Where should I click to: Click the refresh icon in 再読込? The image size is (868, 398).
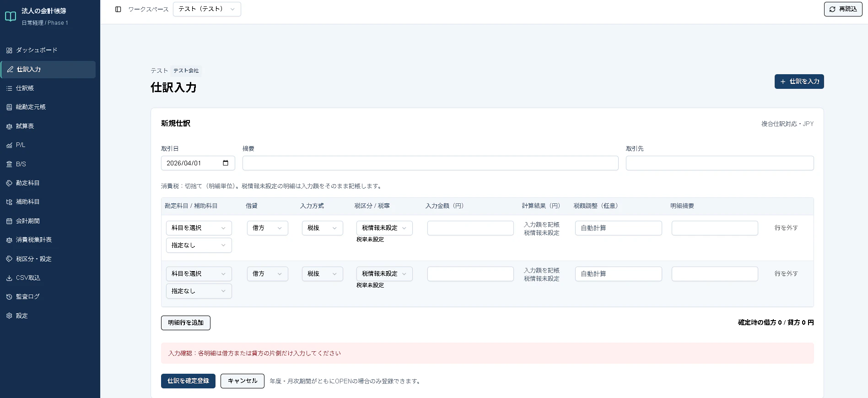click(832, 9)
